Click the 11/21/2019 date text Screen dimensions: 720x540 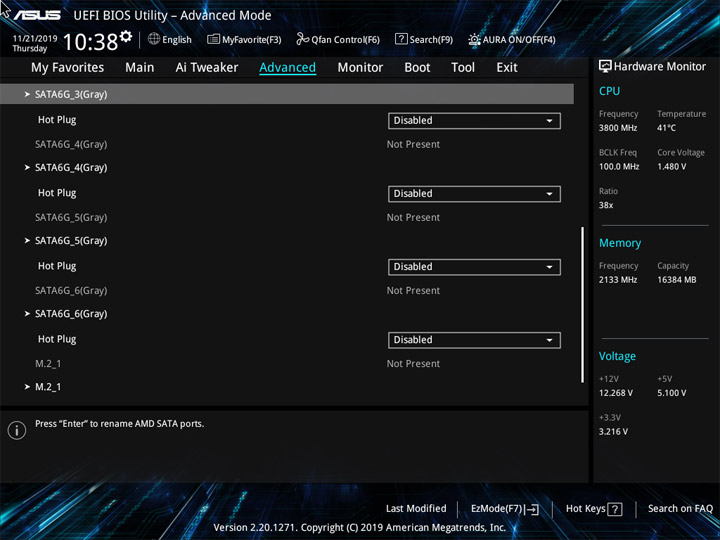(x=35, y=39)
